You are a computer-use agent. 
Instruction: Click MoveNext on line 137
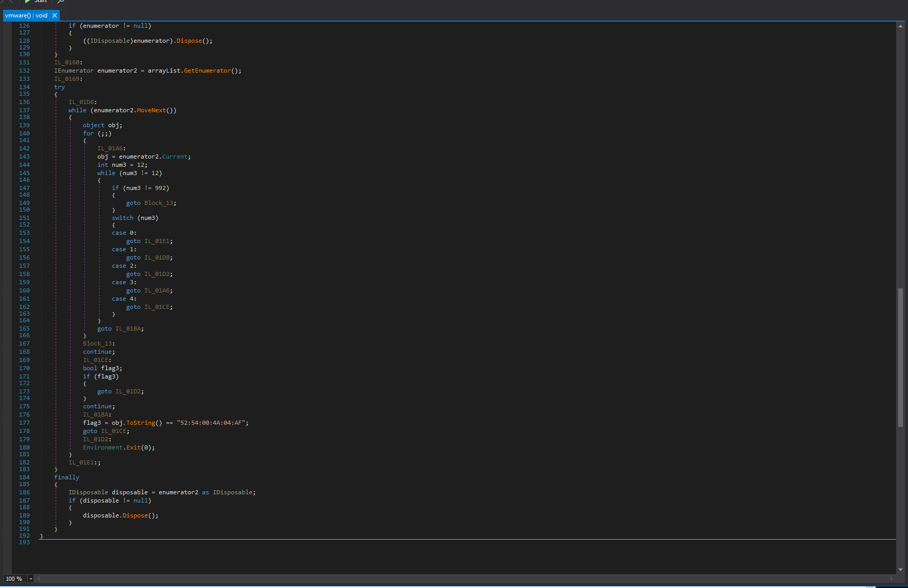pos(152,110)
